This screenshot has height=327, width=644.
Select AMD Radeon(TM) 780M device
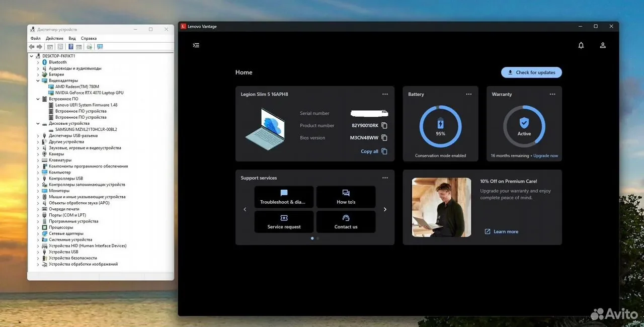[x=77, y=87]
